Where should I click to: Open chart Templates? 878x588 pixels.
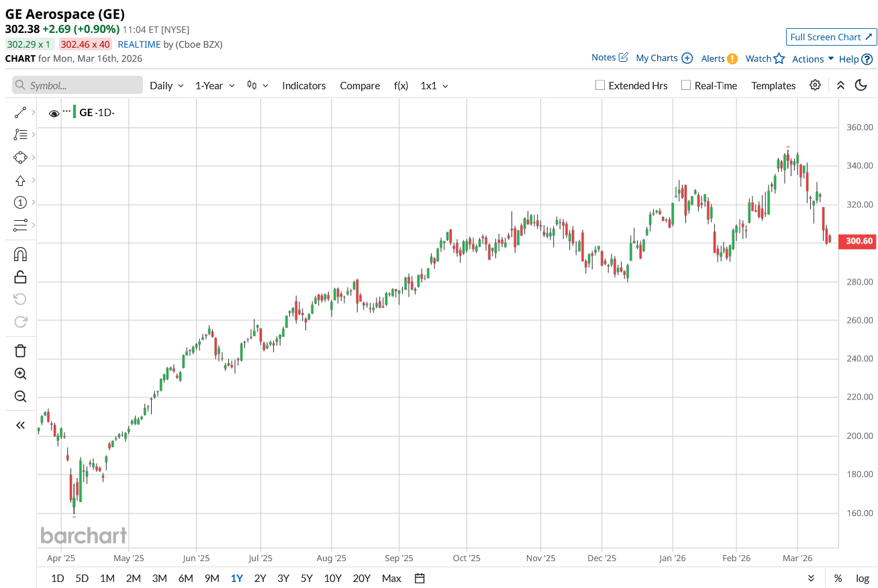[x=773, y=85]
